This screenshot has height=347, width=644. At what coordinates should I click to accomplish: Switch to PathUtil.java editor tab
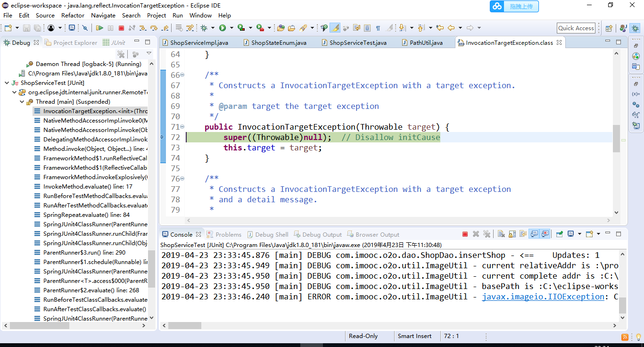(x=423, y=42)
